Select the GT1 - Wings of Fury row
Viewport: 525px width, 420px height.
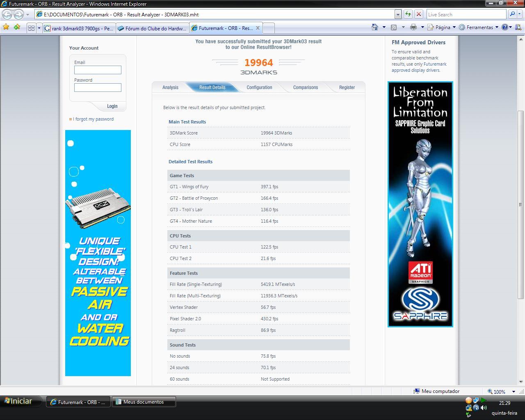(x=258, y=187)
